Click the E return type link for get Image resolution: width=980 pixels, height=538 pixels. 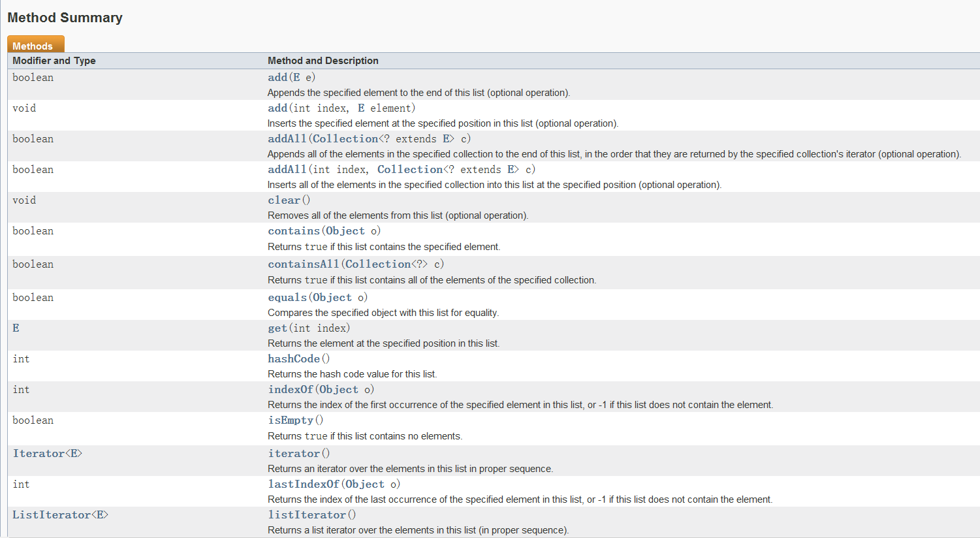coord(16,328)
